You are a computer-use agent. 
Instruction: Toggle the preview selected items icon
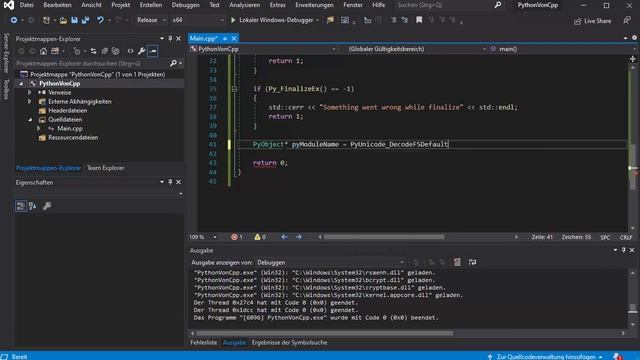[x=153, y=51]
